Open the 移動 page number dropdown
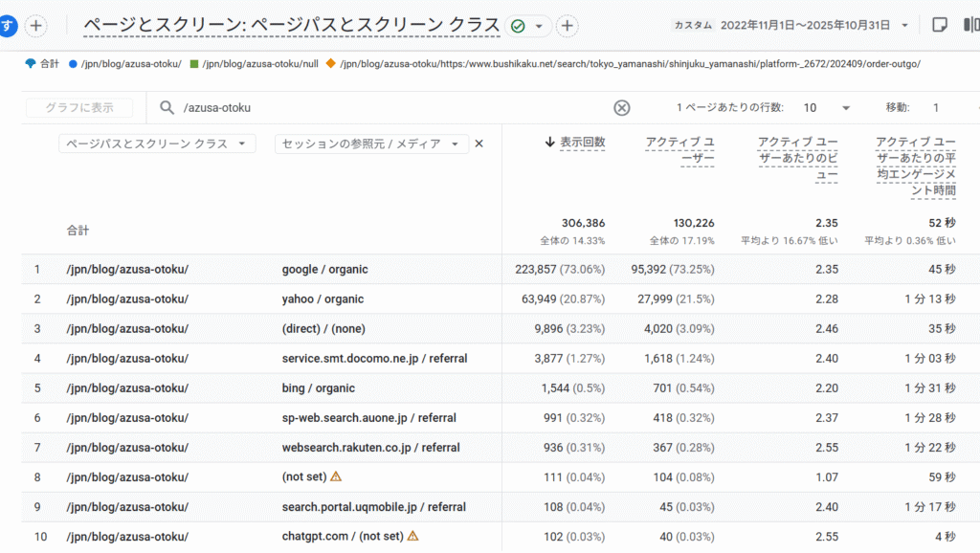Viewport: 980px width, 553px height. tap(947, 108)
